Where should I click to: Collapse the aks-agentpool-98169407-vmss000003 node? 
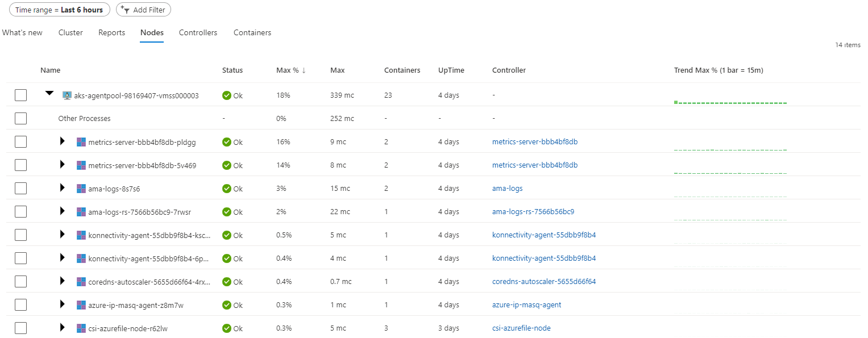[x=49, y=94]
